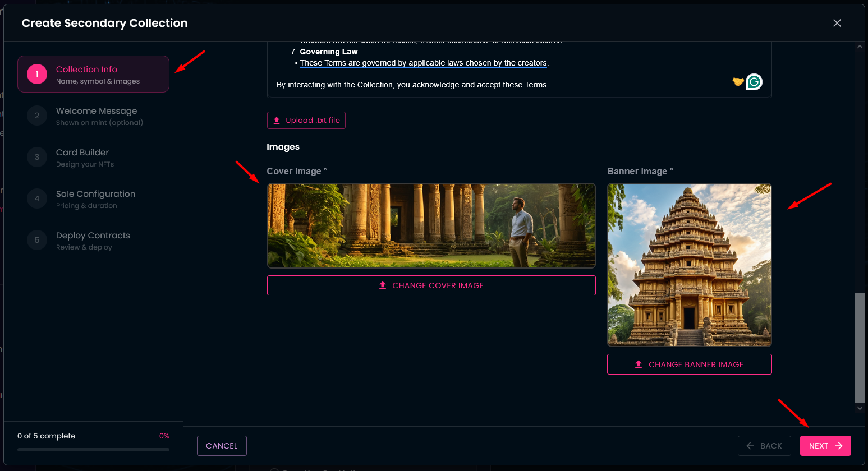Close the Create Secondary Collection dialog
The height and width of the screenshot is (471, 868).
pyautogui.click(x=837, y=23)
